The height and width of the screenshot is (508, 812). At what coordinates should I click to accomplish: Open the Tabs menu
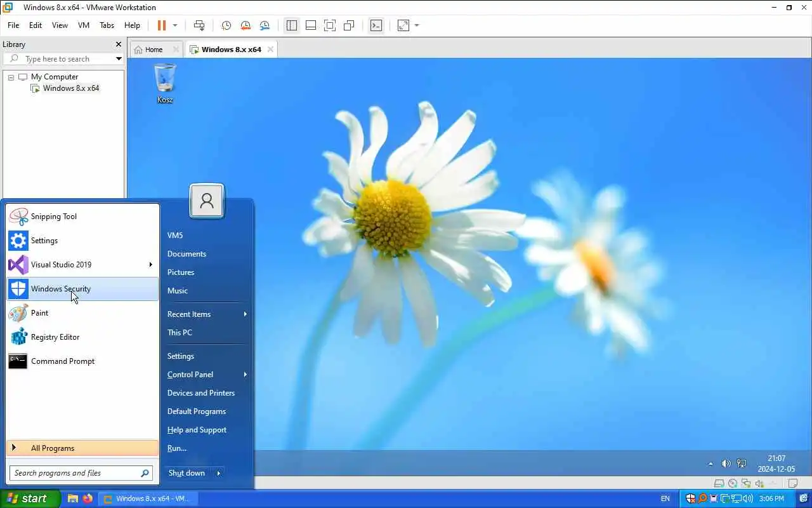coord(107,25)
